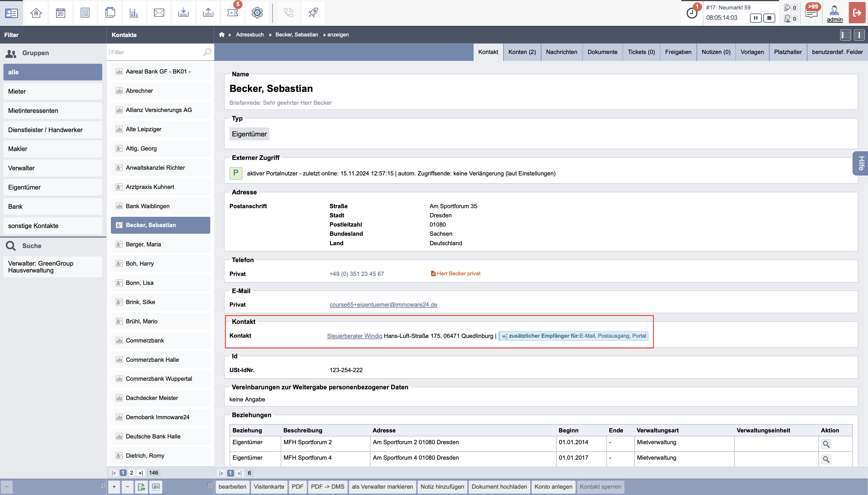The height and width of the screenshot is (495, 868).
Task: Open contact Berger, Maria in list
Action: (x=160, y=244)
